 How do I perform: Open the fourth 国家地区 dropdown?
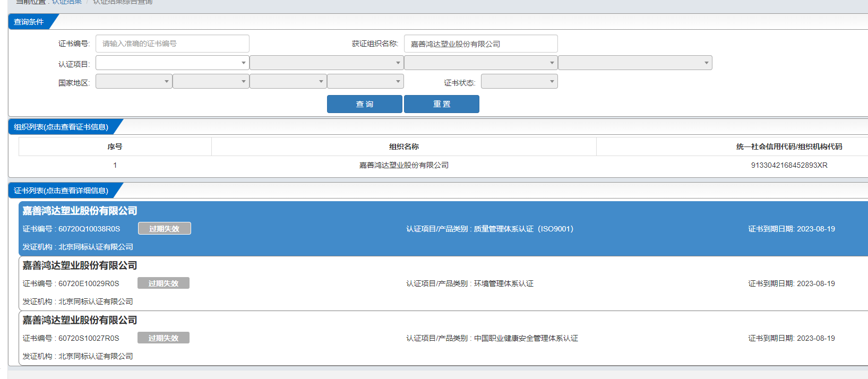tap(365, 81)
